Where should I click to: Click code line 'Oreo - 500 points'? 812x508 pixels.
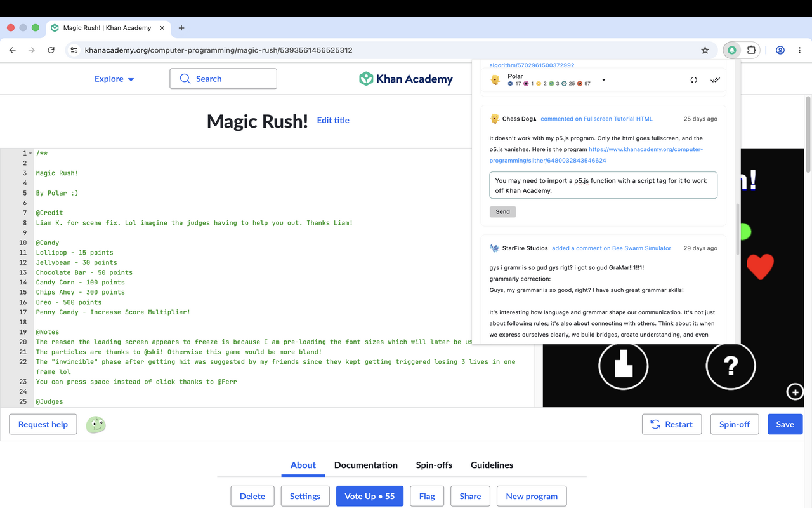(69, 302)
